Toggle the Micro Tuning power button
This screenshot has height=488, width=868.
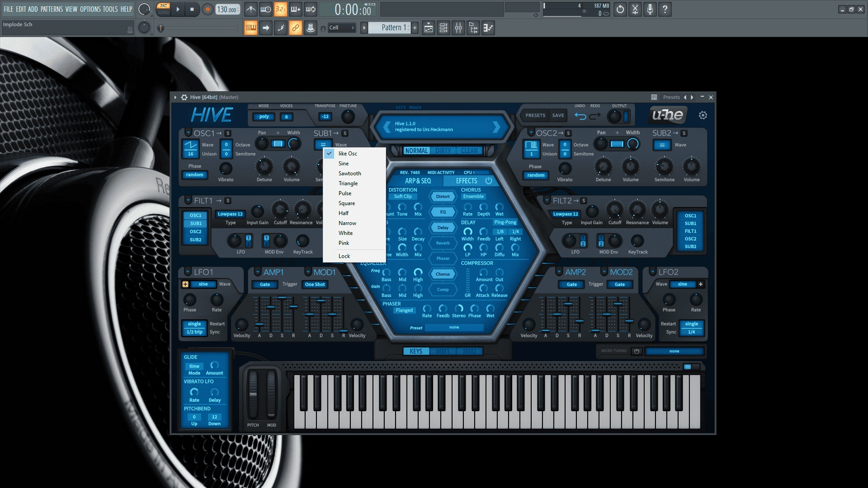tap(637, 351)
